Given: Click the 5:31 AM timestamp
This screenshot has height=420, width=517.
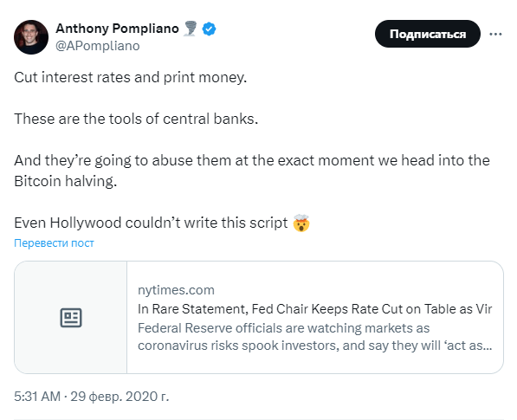Looking at the screenshot, I should tap(37, 397).
